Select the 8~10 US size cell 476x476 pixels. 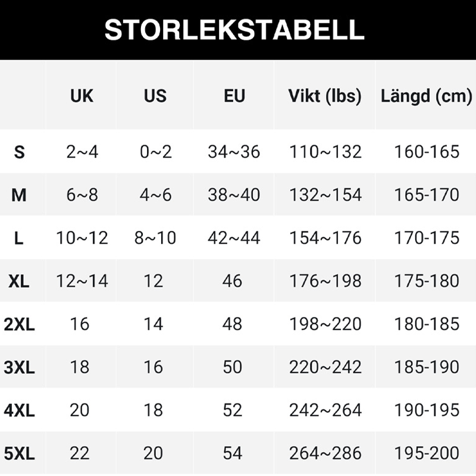click(x=155, y=238)
